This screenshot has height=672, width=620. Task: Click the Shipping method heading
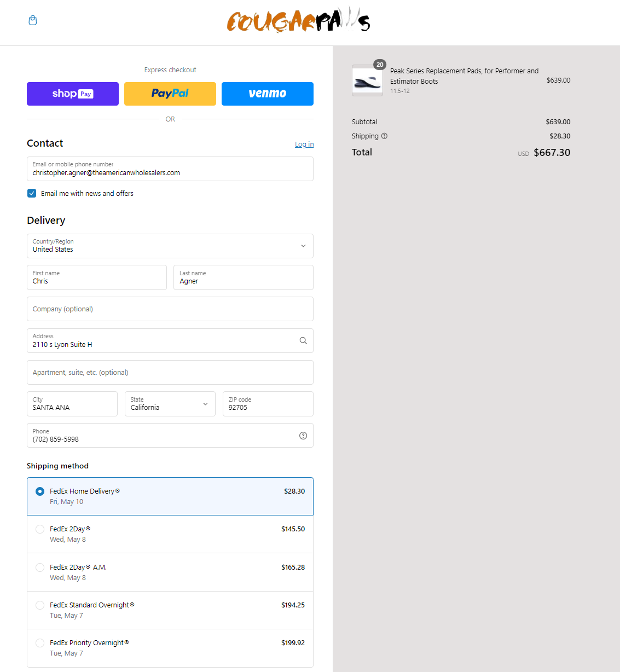click(57, 466)
